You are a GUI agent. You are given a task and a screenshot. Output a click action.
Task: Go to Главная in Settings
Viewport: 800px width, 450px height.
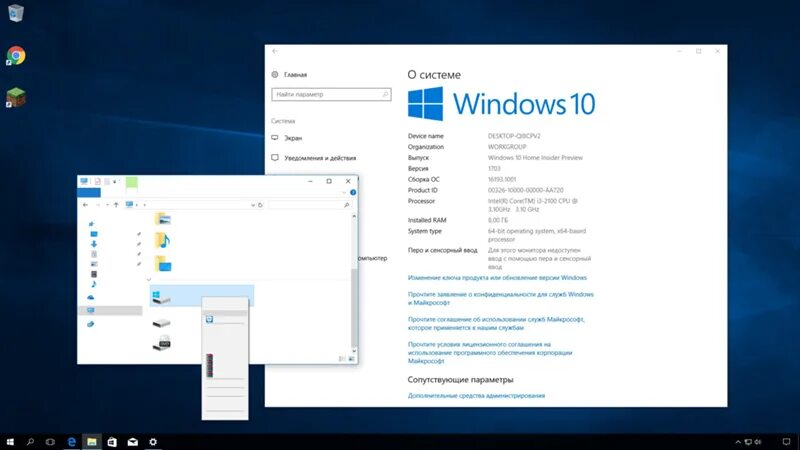[x=290, y=74]
